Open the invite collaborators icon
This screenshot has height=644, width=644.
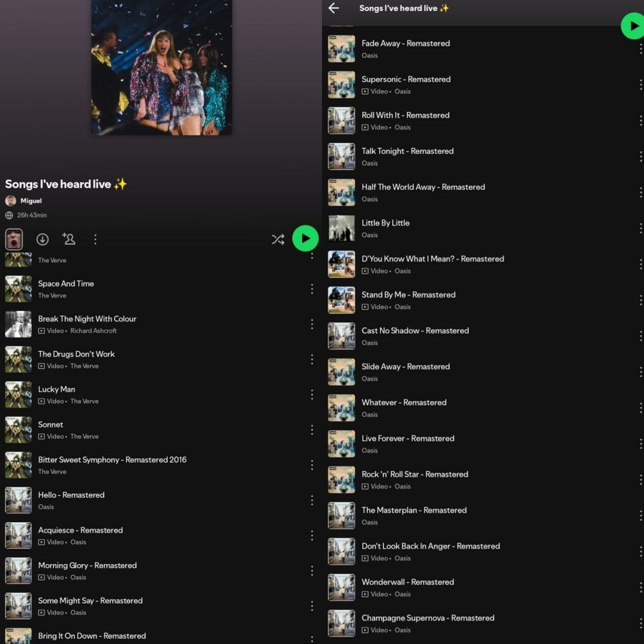coord(69,239)
